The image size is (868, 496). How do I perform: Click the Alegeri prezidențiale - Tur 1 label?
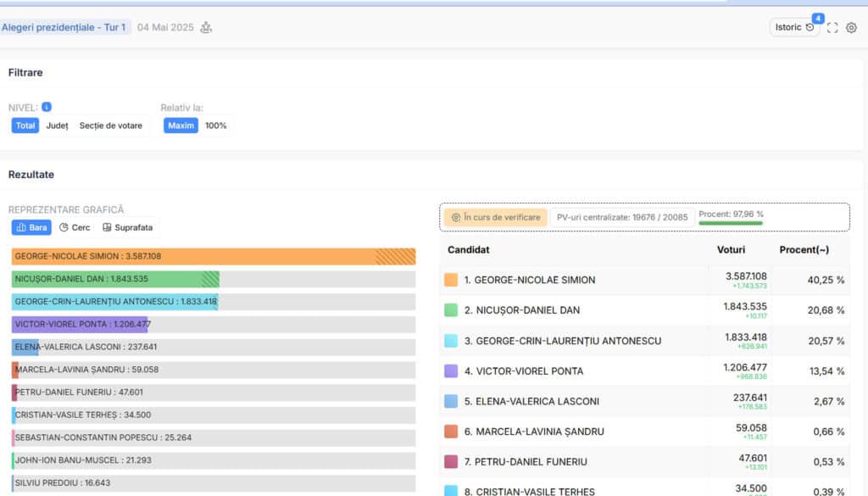[x=64, y=27]
